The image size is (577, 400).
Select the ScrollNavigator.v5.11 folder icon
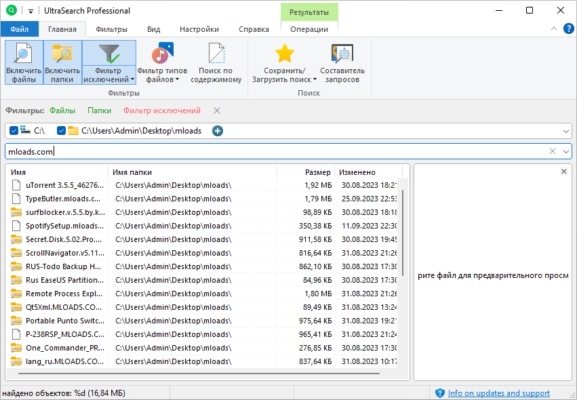coord(16,253)
